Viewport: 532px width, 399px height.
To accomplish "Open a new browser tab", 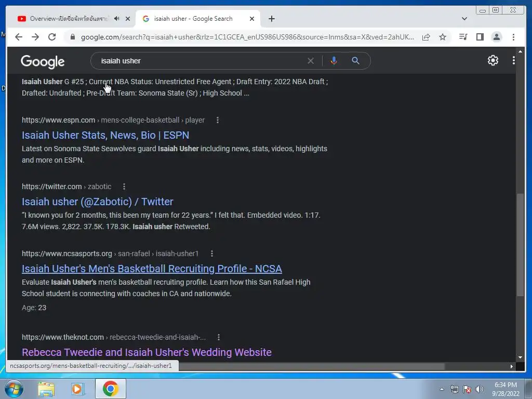I will click(271, 19).
